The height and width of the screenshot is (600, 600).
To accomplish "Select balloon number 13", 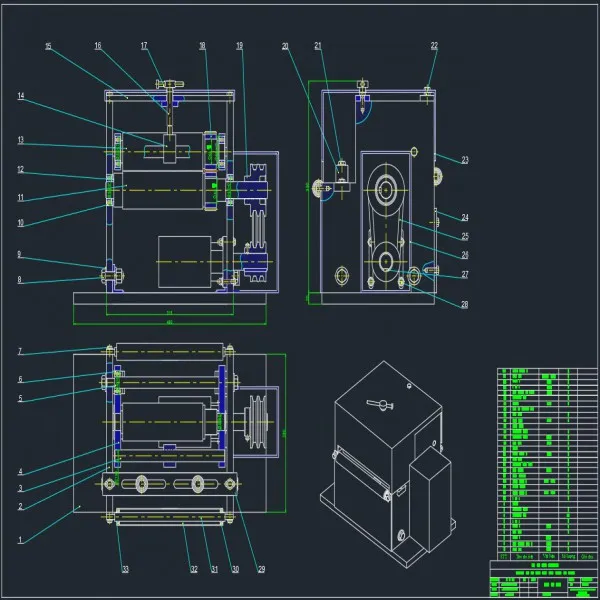I will pos(21,140).
